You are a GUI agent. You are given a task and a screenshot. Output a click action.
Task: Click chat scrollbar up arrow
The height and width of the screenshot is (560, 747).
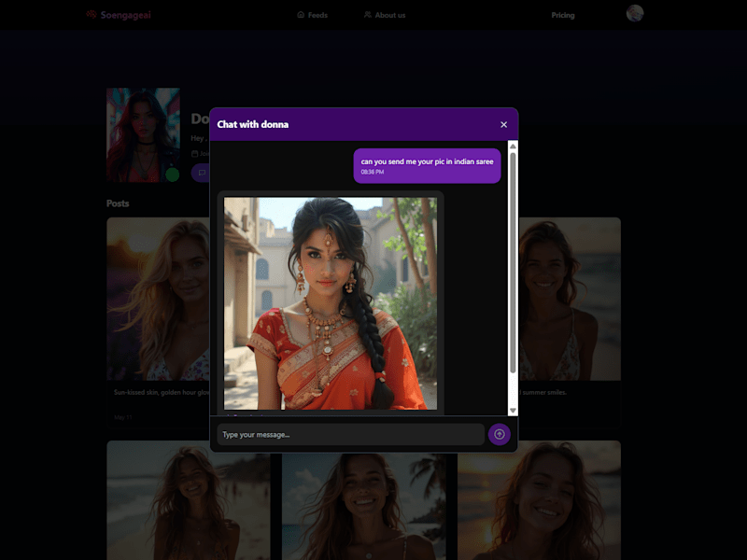(x=513, y=147)
